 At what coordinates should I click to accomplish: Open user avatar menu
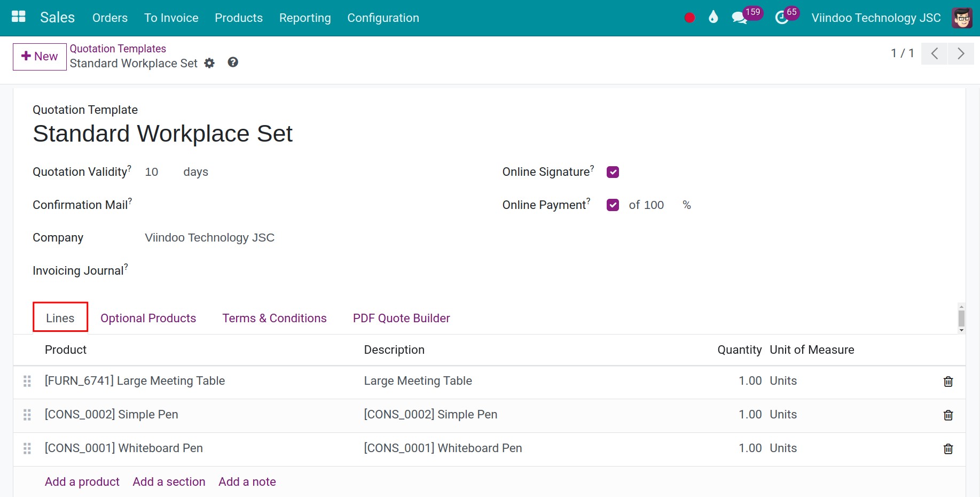point(962,18)
